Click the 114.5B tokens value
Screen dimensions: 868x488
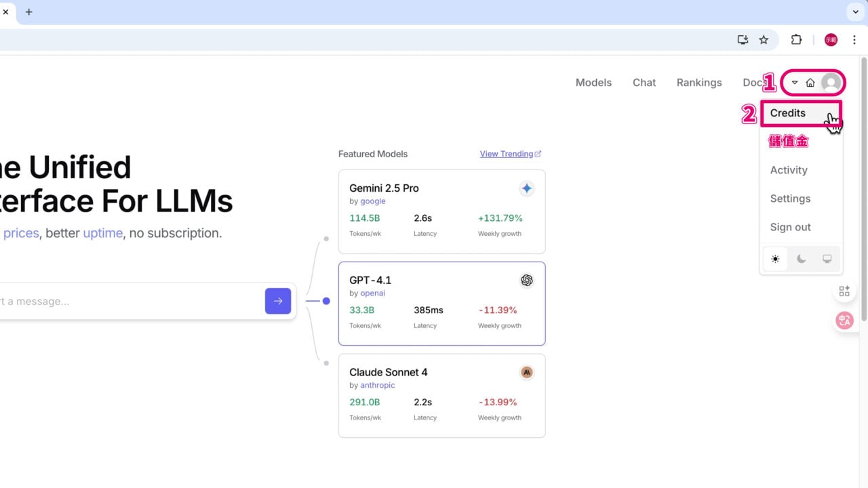click(x=365, y=218)
